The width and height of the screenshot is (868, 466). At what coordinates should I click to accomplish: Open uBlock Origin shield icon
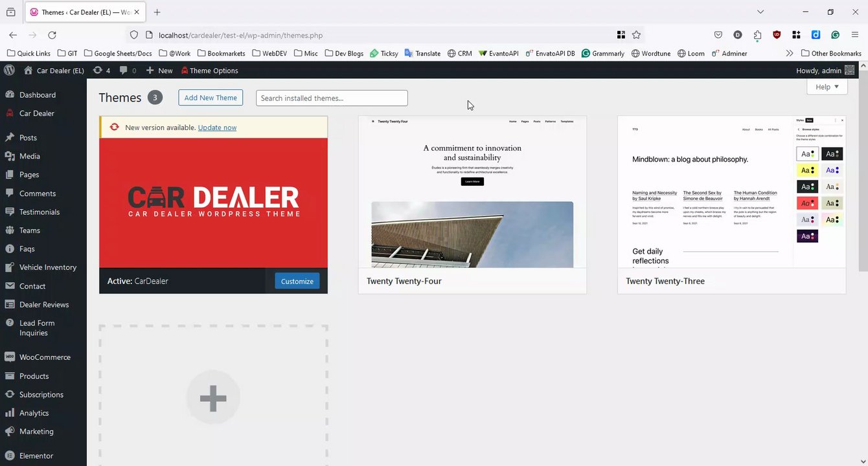(x=777, y=35)
